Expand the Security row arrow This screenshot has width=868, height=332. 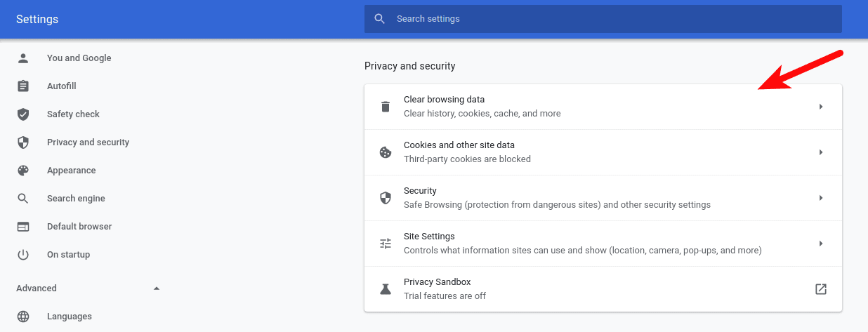[820, 198]
